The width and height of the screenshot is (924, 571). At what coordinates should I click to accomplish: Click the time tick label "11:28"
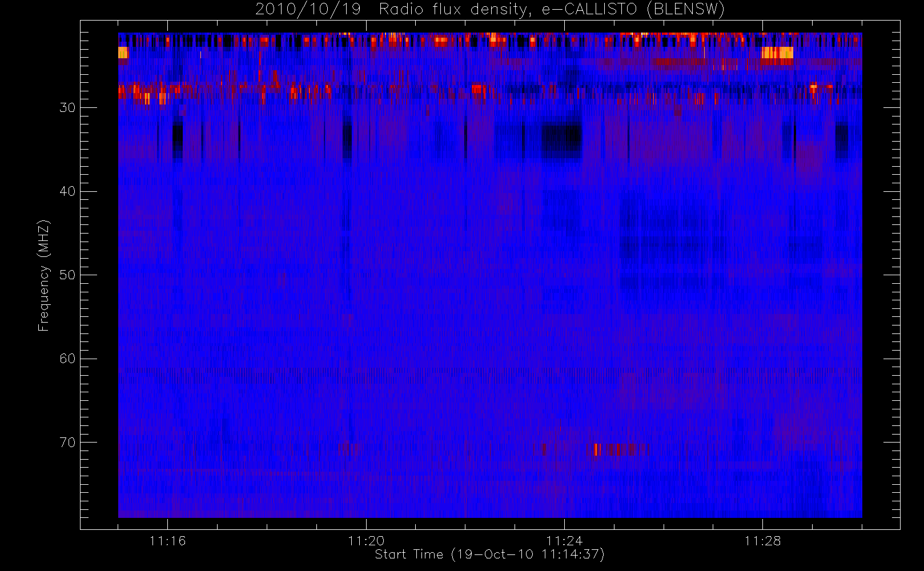coord(762,541)
